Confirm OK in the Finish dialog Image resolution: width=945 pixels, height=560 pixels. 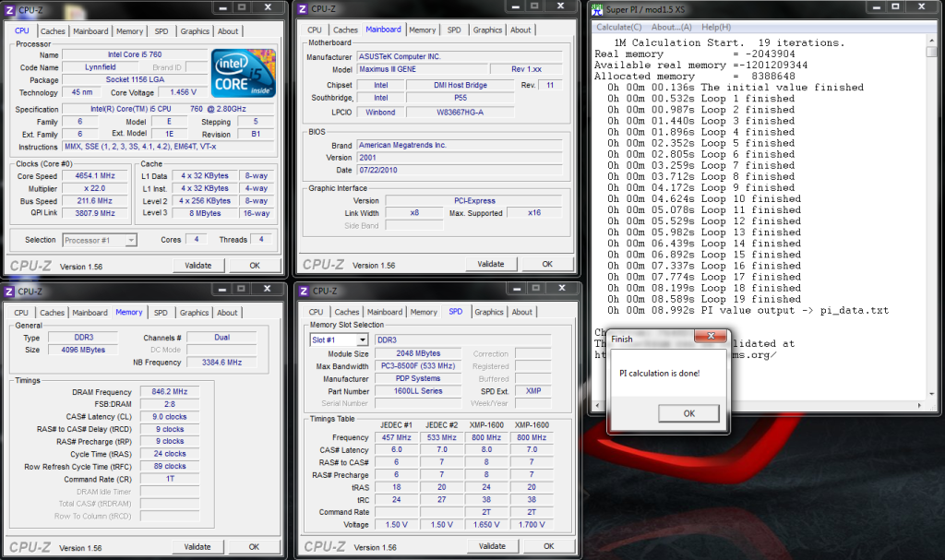688,413
